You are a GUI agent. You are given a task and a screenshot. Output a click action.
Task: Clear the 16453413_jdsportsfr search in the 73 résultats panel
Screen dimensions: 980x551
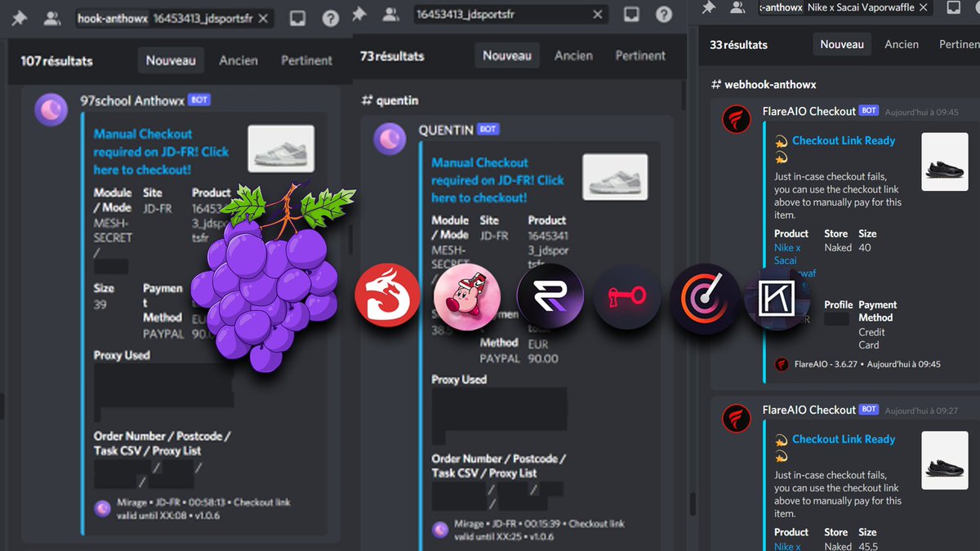pos(598,15)
